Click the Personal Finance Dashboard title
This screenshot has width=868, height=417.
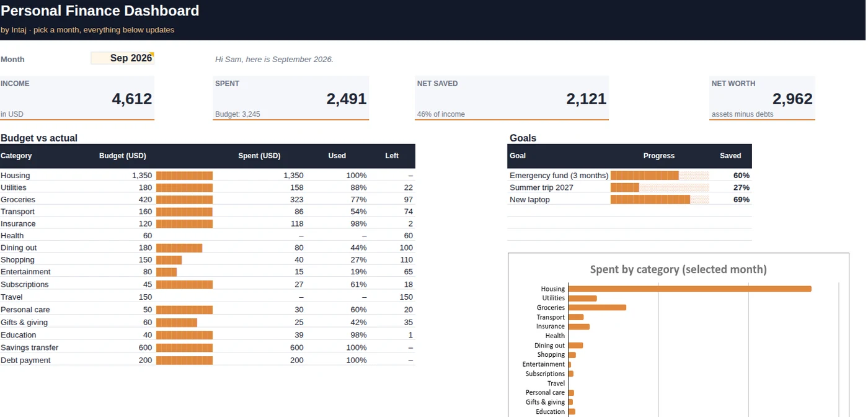click(100, 11)
